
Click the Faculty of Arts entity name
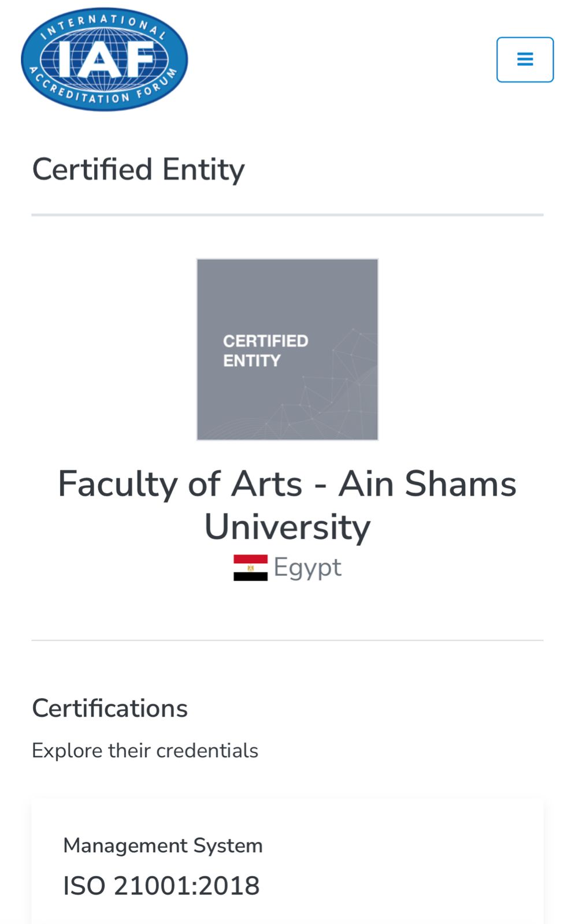(287, 484)
